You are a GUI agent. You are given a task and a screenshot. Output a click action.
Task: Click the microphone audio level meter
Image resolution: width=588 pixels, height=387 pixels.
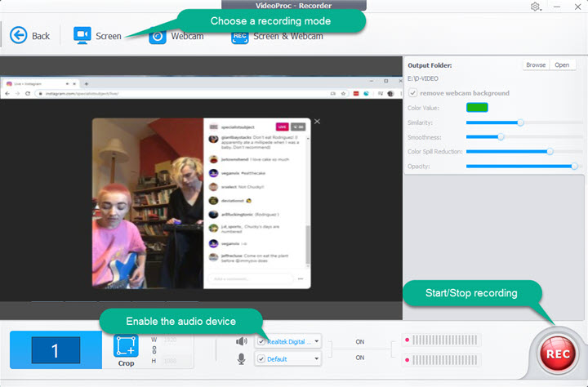441,360
